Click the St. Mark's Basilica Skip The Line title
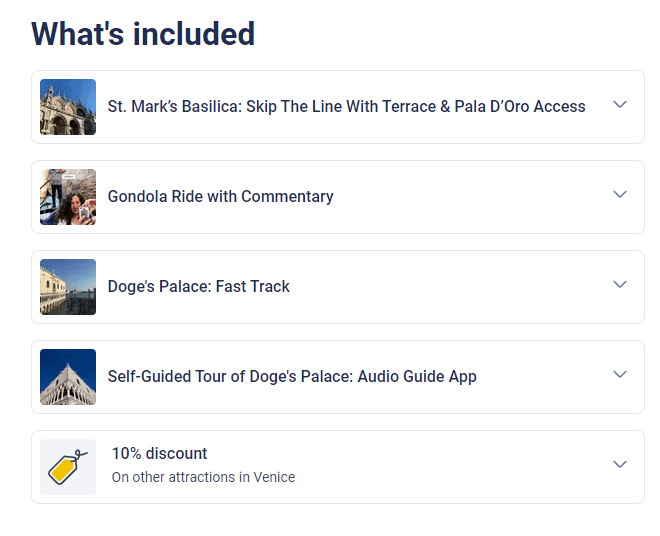Viewport: 660px width, 536px height. coord(346,107)
